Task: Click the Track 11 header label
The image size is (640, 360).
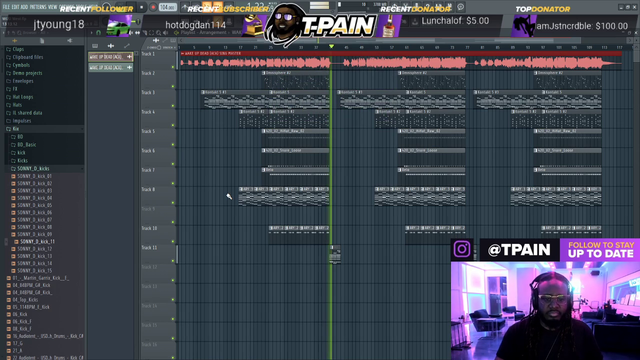Action: point(149,248)
